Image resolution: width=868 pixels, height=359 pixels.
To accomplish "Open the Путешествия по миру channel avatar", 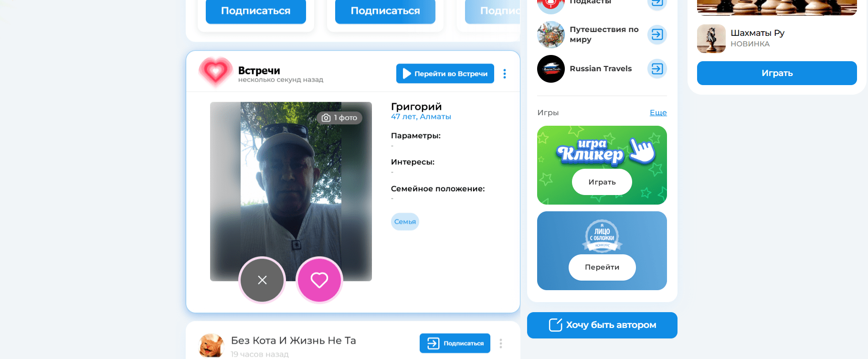I will [x=550, y=34].
